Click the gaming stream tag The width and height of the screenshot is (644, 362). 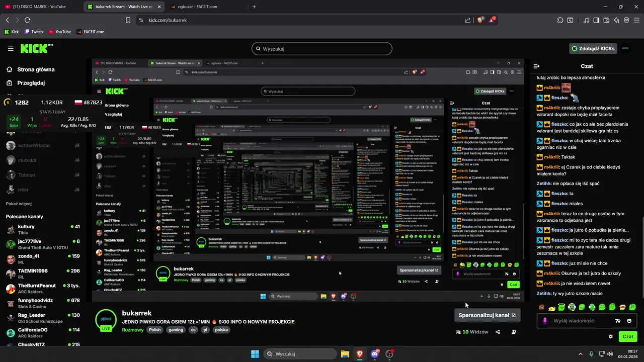point(176,330)
